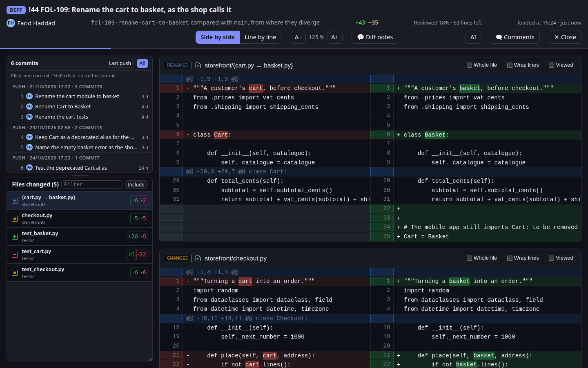Click the document icon in the checkout.py diff header

[198, 258]
